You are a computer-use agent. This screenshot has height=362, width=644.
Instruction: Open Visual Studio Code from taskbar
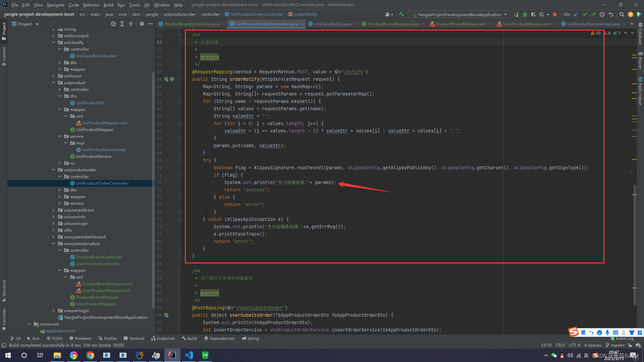pyautogui.click(x=189, y=355)
